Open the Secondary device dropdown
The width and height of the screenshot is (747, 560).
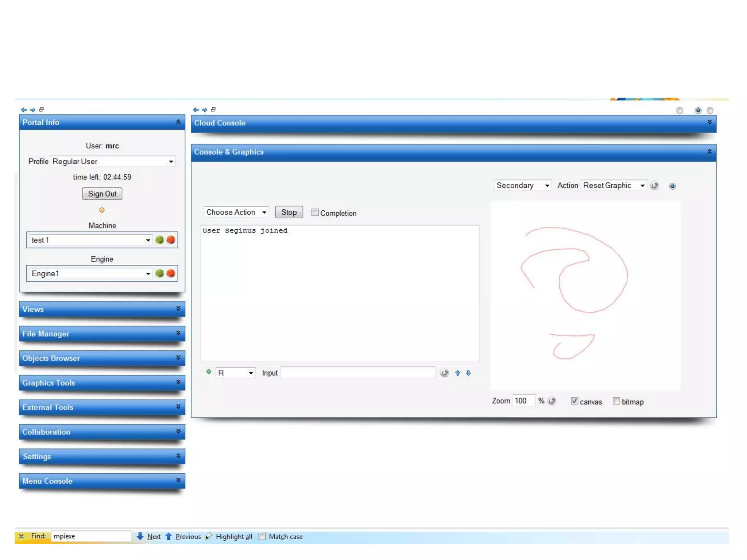click(522, 186)
